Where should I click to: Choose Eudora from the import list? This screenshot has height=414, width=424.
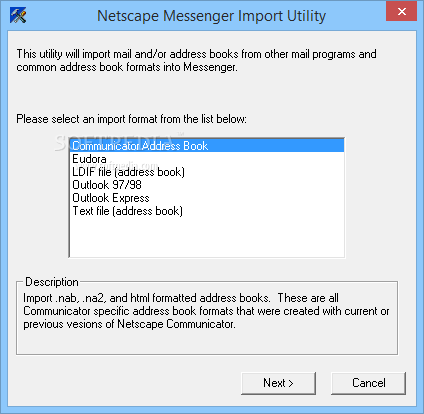coord(207,159)
